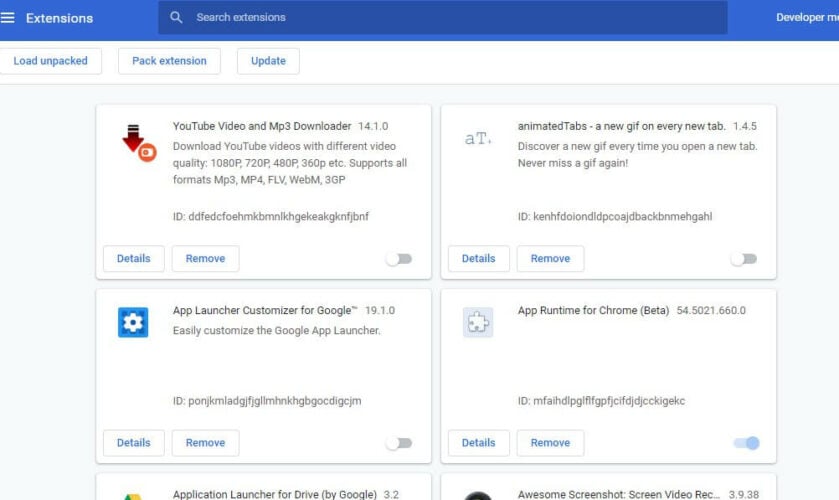Click App Runtime for Chrome (Beta) title
The image size is (839, 500).
pyautogui.click(x=593, y=310)
